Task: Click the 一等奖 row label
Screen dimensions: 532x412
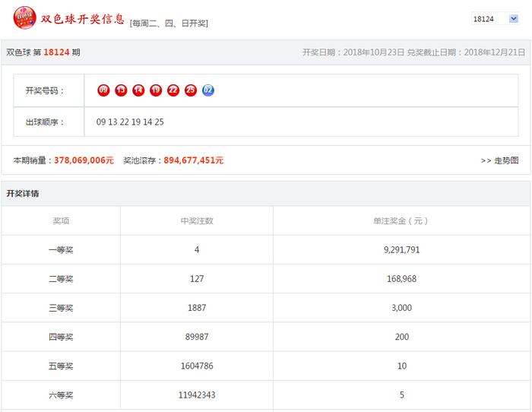Action: click(61, 250)
